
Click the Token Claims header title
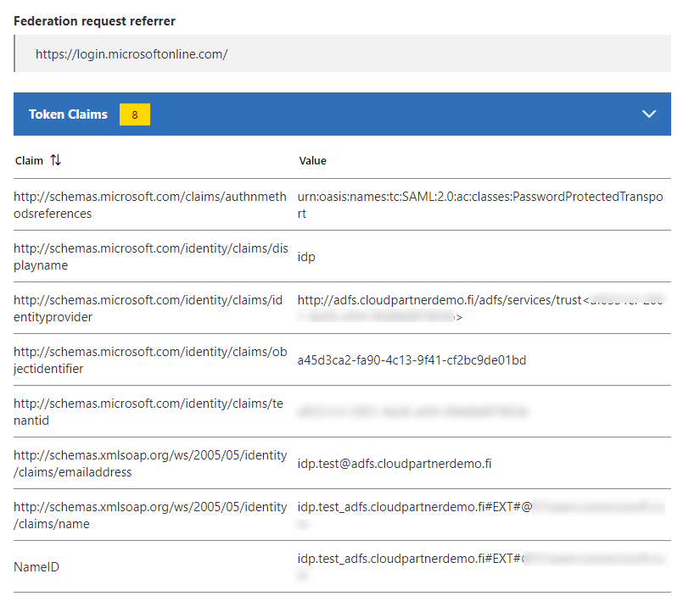point(68,114)
